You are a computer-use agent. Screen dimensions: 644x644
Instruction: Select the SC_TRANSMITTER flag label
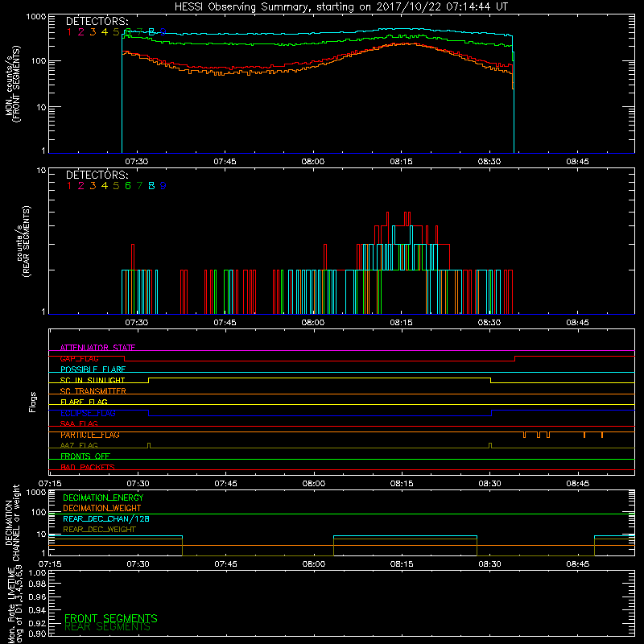[93, 391]
